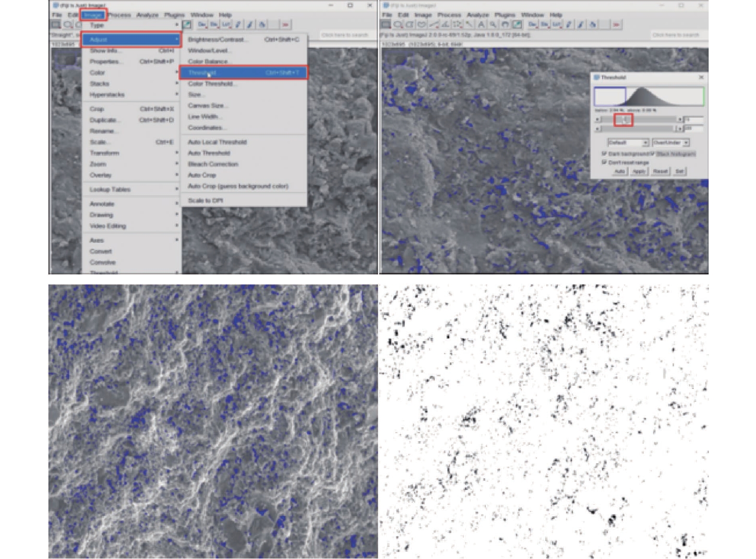
Task: Select the Text tool
Action: coord(481,24)
